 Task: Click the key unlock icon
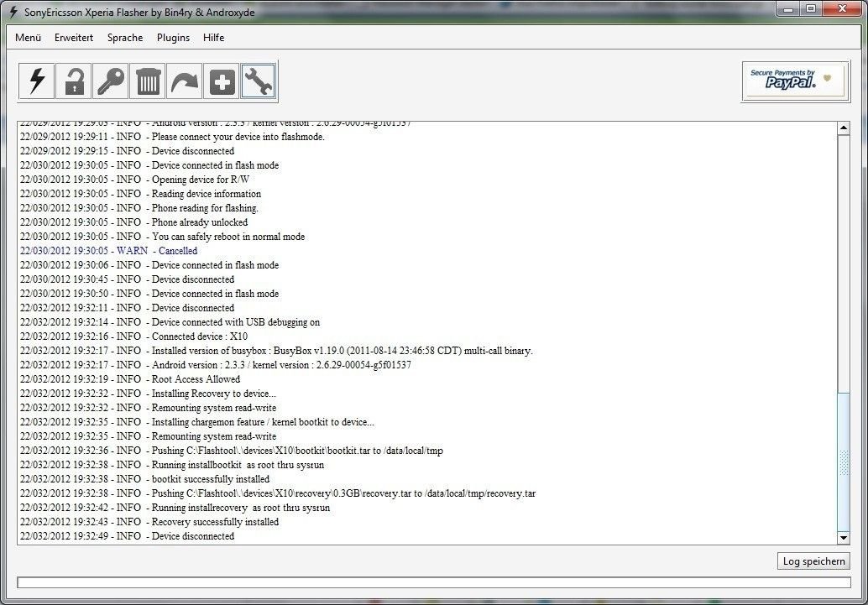(x=111, y=81)
